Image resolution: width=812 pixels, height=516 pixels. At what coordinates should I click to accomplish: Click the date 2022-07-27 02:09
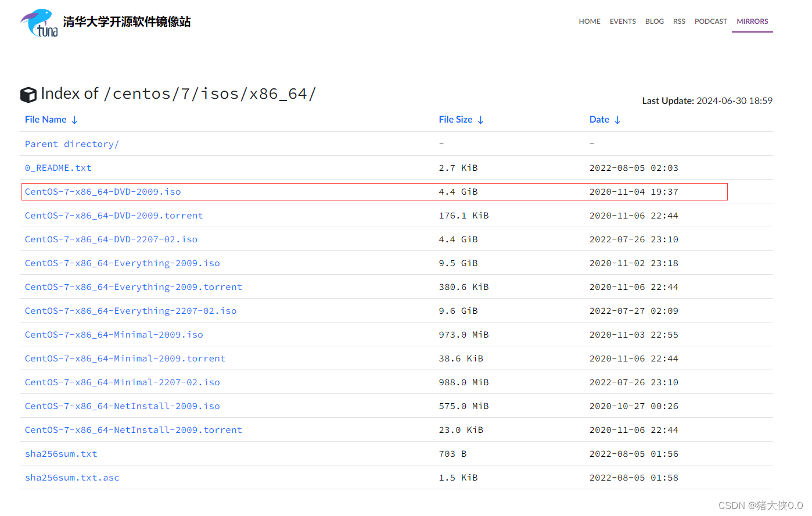(634, 311)
